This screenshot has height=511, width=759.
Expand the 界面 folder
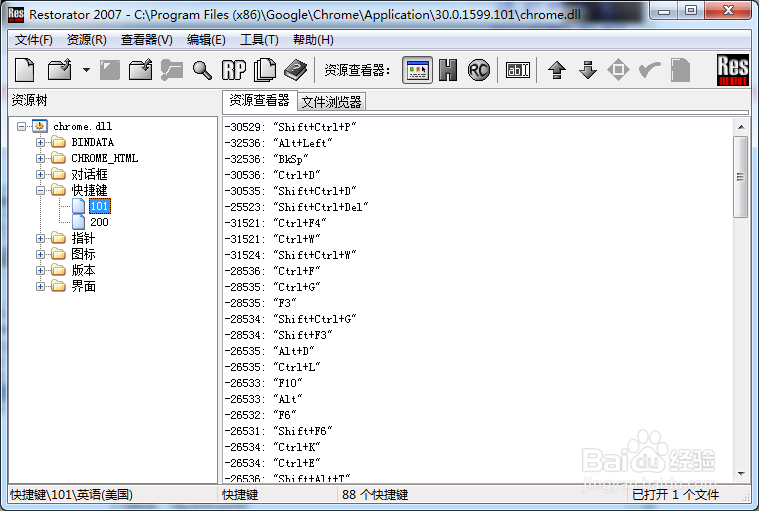tap(40, 286)
